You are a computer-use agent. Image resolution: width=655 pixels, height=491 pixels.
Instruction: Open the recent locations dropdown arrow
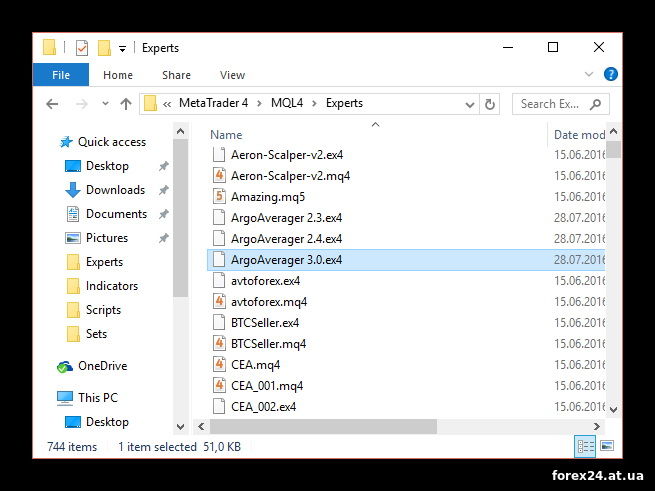click(x=105, y=104)
